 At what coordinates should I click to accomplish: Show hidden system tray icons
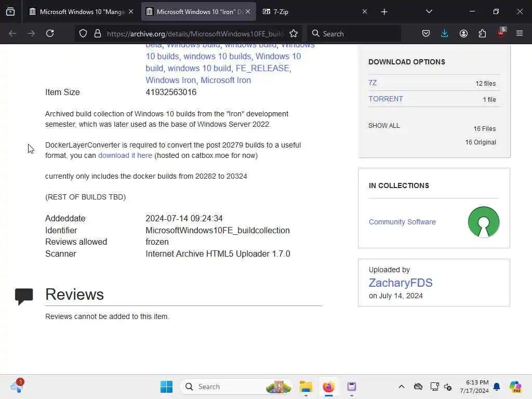402,387
